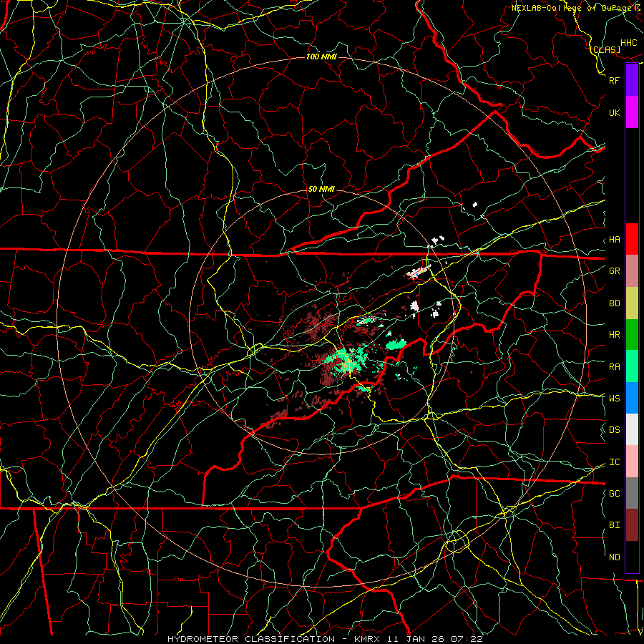The image size is (644, 644).
Task: Click the HHC product code label
Action: click(x=629, y=43)
